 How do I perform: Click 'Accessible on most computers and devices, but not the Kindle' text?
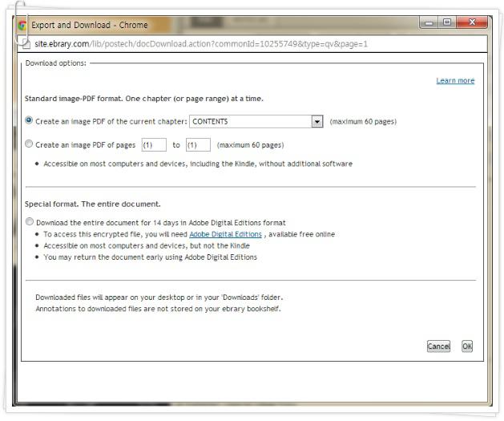coord(147,245)
